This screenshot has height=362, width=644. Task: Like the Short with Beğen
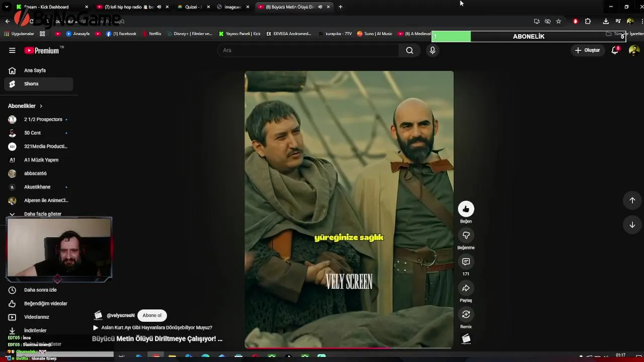click(466, 209)
